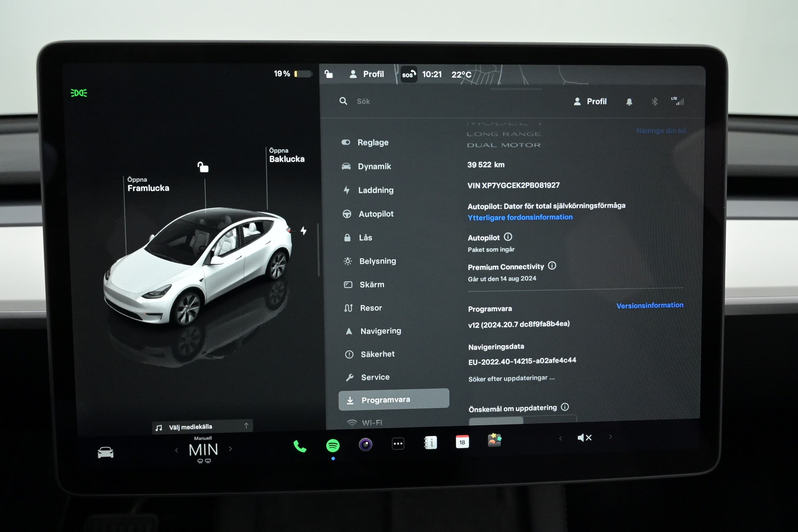This screenshot has height=532, width=798.
Task: Unmute the volume speaker icon
Action: click(x=584, y=438)
